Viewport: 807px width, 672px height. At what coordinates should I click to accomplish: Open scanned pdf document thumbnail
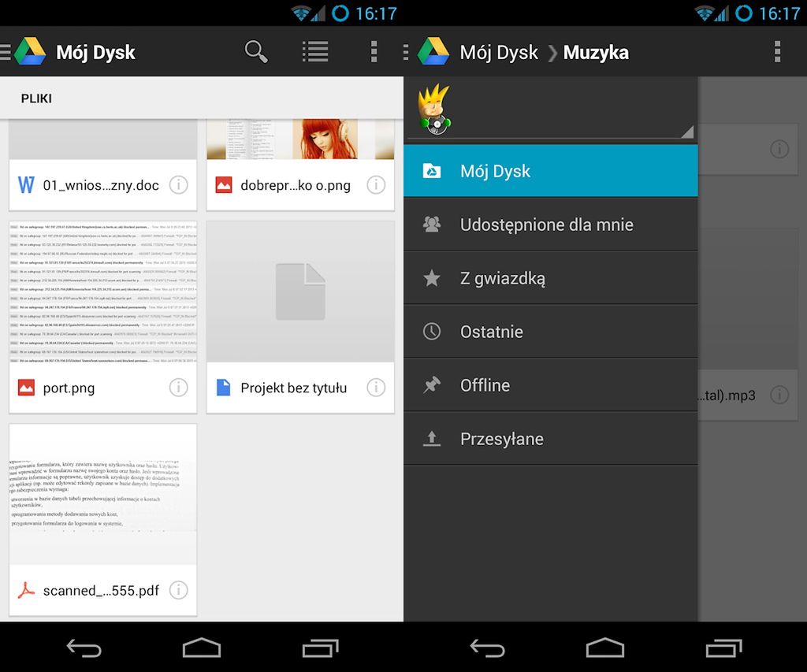point(103,495)
